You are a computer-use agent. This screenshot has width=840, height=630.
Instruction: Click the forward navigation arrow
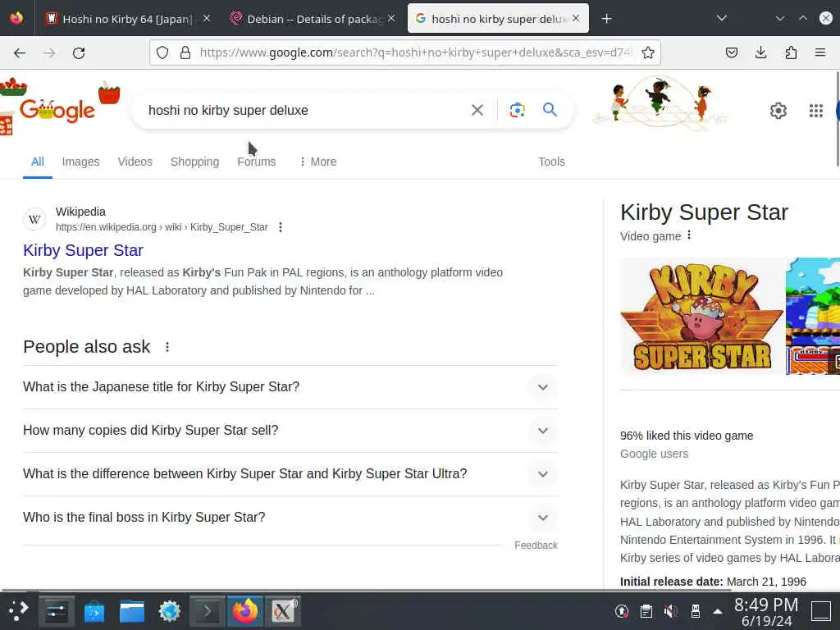49,52
